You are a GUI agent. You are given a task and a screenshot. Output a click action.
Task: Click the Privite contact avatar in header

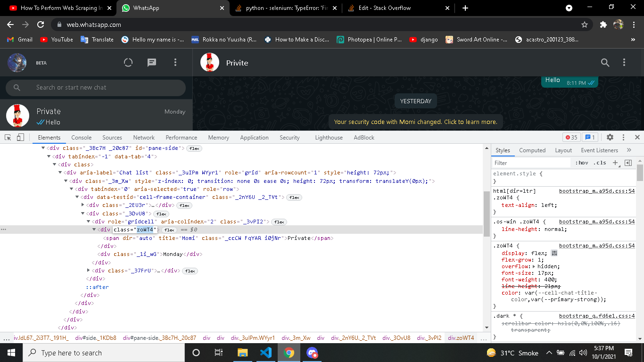210,63
